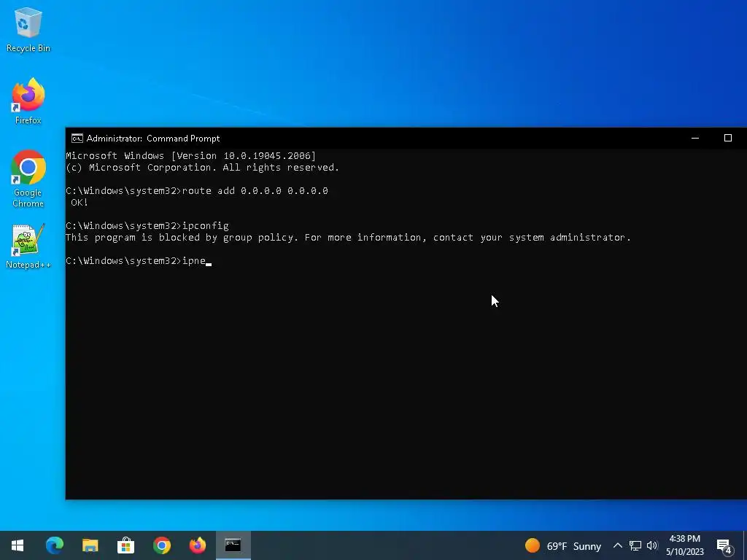
Task: Open the Recycle Bin desktop icon
Action: 28,29
